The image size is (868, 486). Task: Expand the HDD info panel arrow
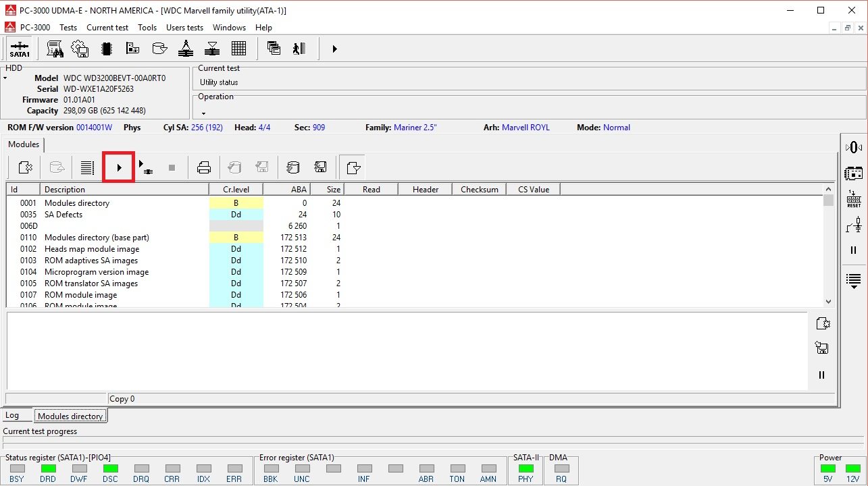pyautogui.click(x=5, y=78)
